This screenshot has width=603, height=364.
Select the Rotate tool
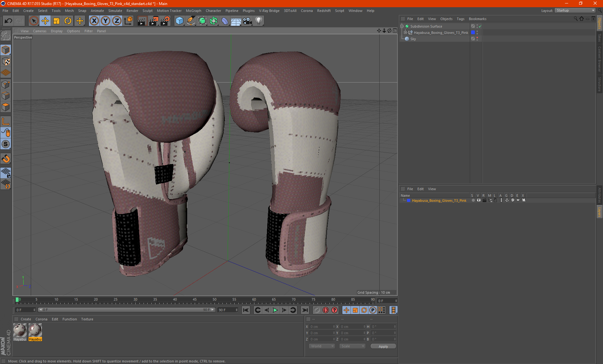pos(68,21)
